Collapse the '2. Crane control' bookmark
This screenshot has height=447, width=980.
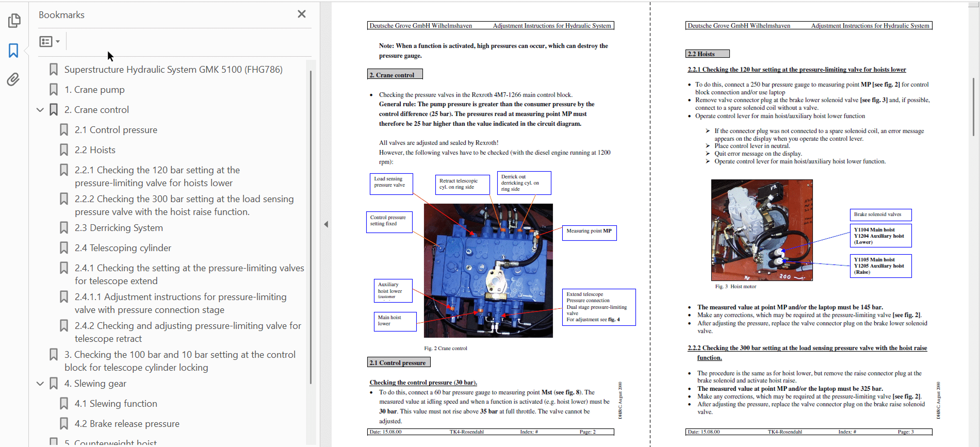pyautogui.click(x=40, y=110)
